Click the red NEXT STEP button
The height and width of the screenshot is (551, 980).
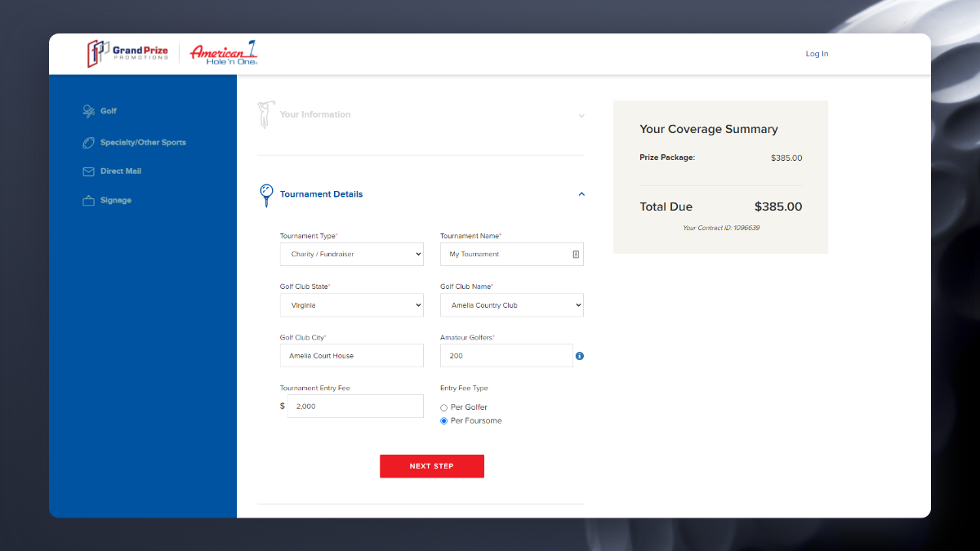tap(432, 466)
